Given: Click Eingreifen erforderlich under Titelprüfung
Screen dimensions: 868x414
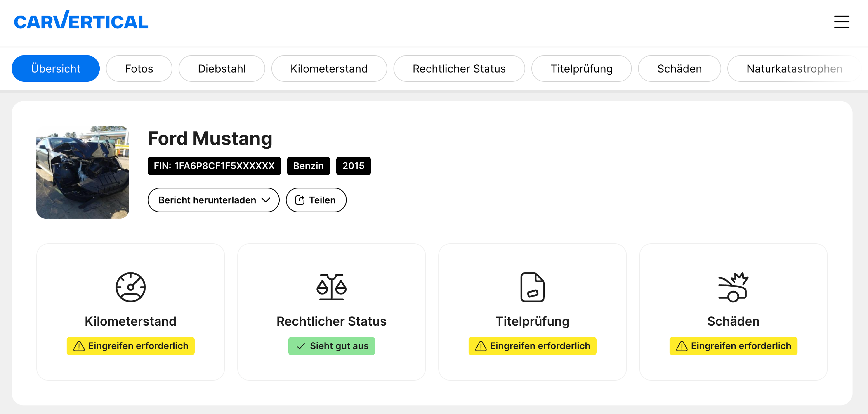Looking at the screenshot, I should click(532, 346).
